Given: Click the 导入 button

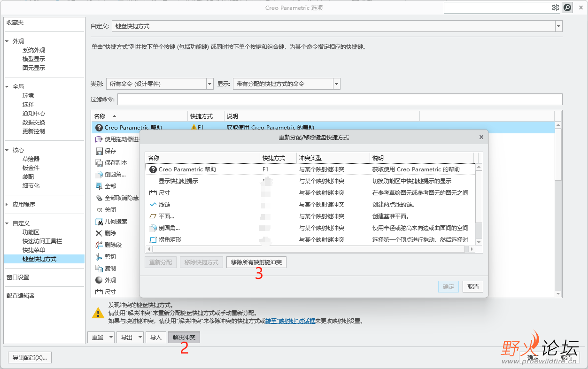Looking at the screenshot, I should pos(155,337).
